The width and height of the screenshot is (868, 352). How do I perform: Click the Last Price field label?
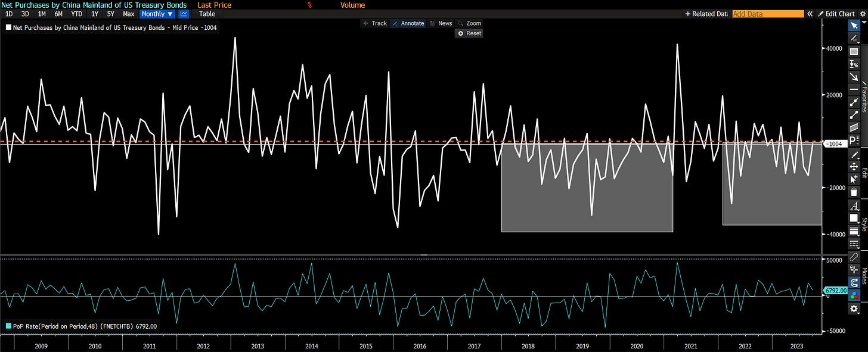[x=214, y=5]
